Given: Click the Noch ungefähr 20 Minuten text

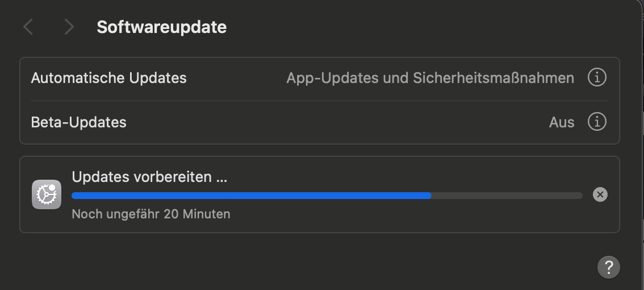Looking at the screenshot, I should (150, 214).
